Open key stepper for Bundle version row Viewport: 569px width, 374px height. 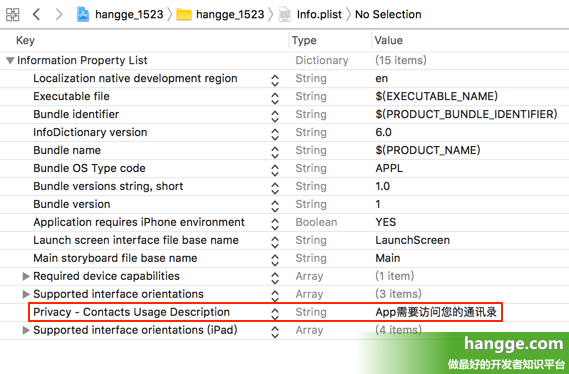tap(275, 206)
